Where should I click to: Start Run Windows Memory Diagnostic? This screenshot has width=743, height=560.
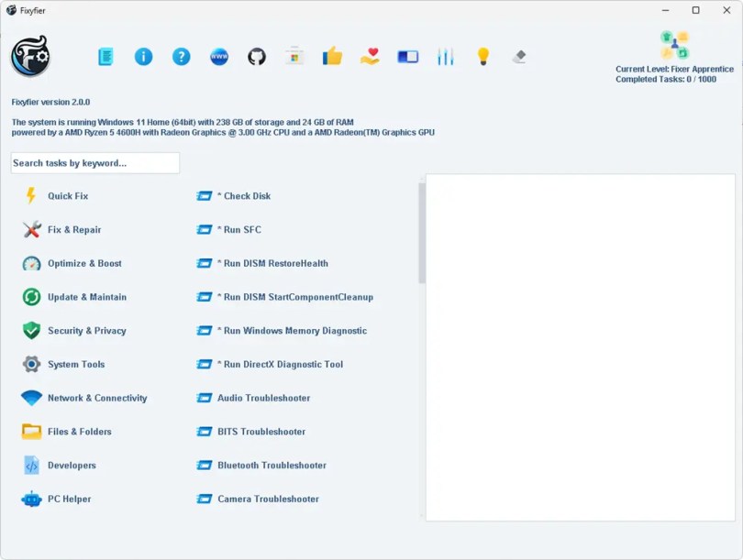[282, 331]
